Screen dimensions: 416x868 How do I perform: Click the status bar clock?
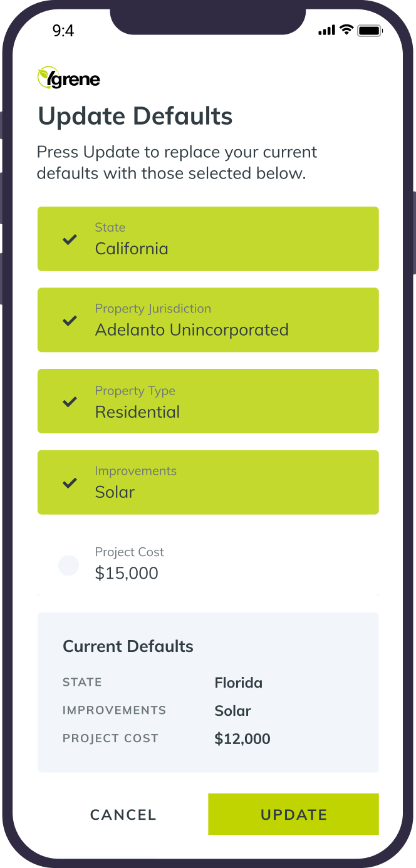point(63,31)
